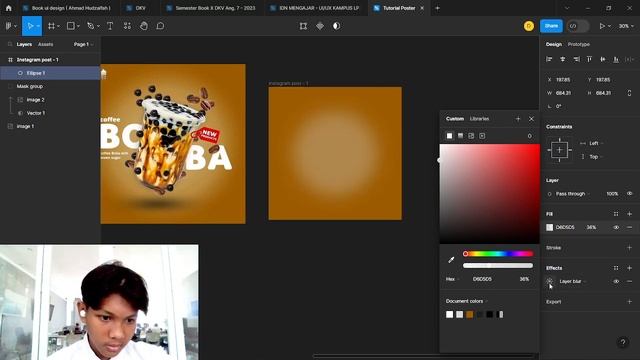Toggle Dev Mode switch
The image size is (640, 360).
(578, 26)
